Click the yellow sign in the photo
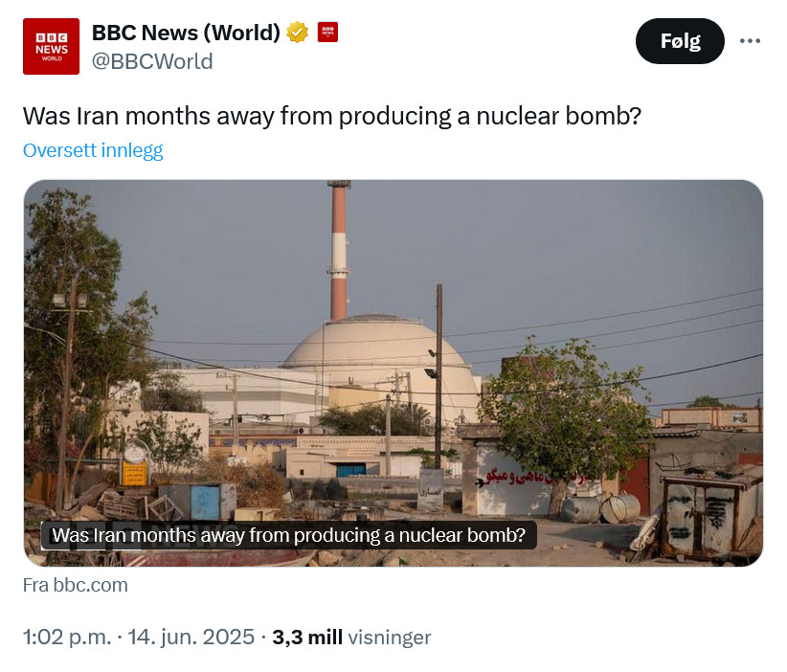Viewport: 787px width, 672px height. [134, 473]
